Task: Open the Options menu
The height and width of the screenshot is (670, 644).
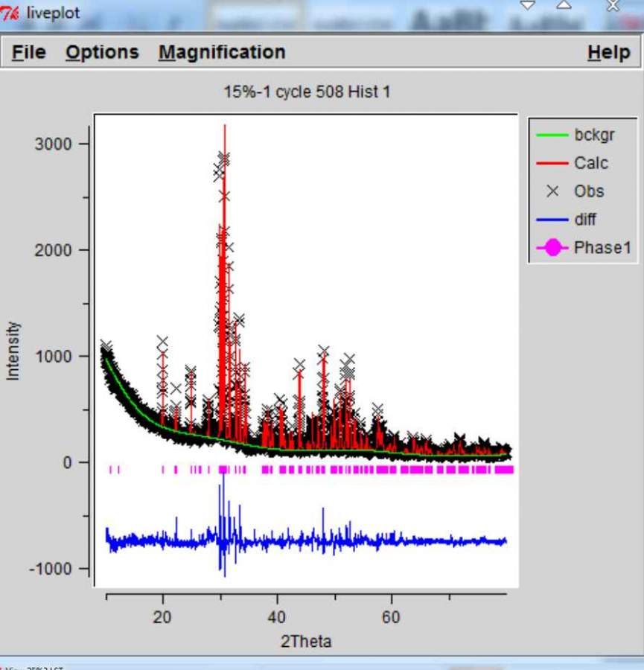Action: [x=102, y=52]
